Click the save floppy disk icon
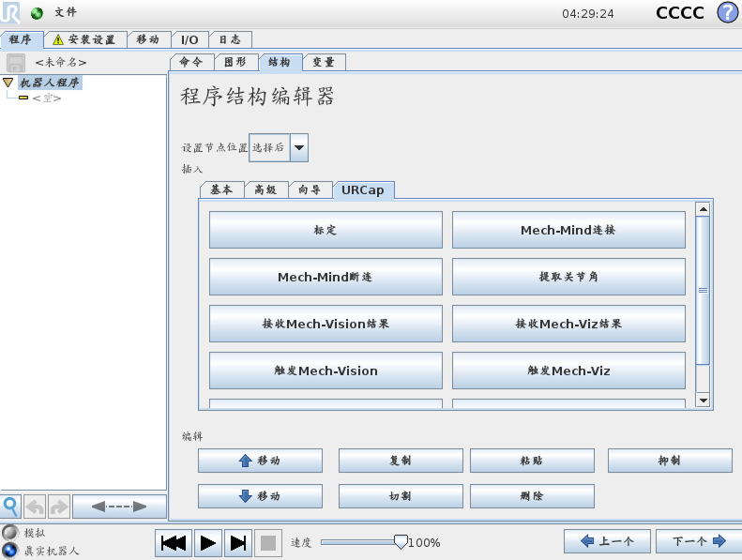Image resolution: width=742 pixels, height=560 pixels. click(16, 62)
